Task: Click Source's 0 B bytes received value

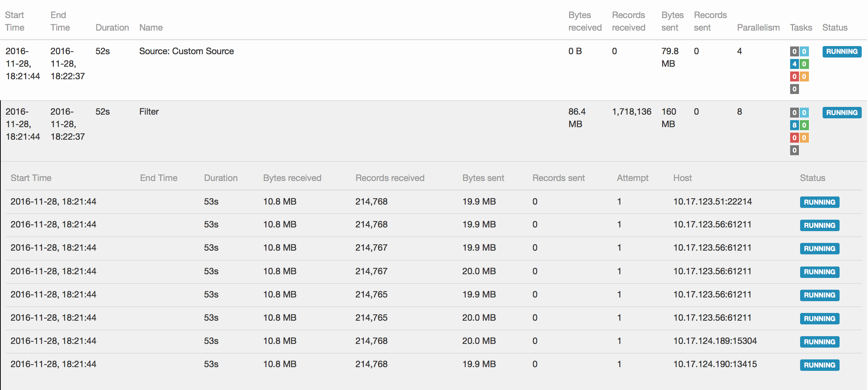Action: pos(575,51)
